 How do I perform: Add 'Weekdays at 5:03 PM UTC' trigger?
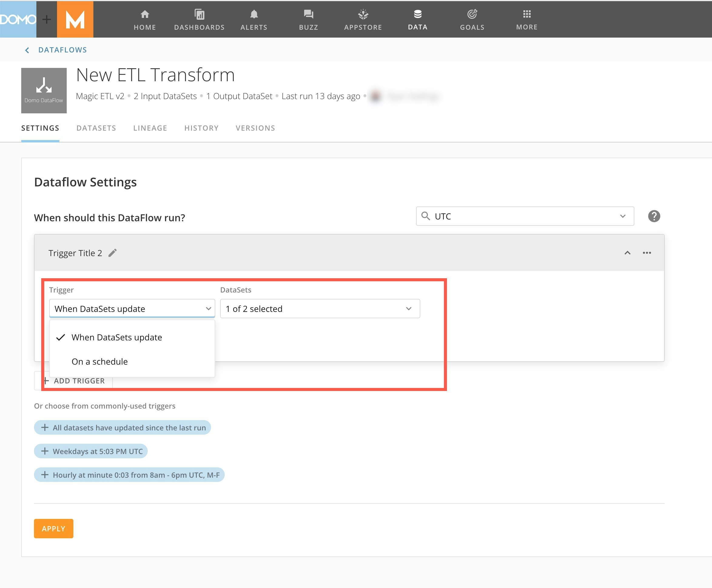(91, 451)
